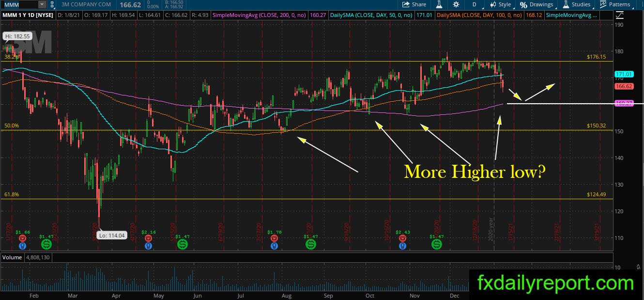Click the Volume subgraph label

click(13, 257)
